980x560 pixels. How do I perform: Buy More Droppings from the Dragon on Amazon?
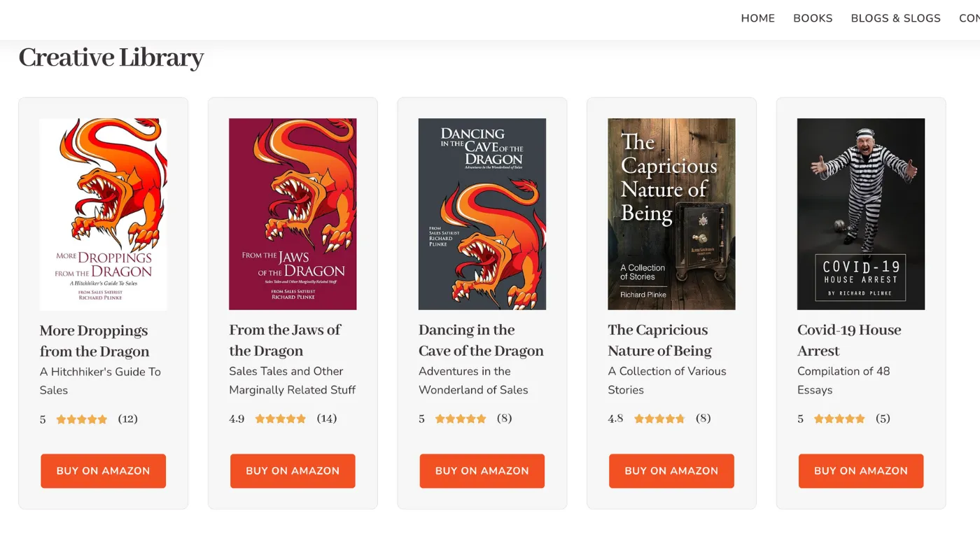tap(104, 471)
